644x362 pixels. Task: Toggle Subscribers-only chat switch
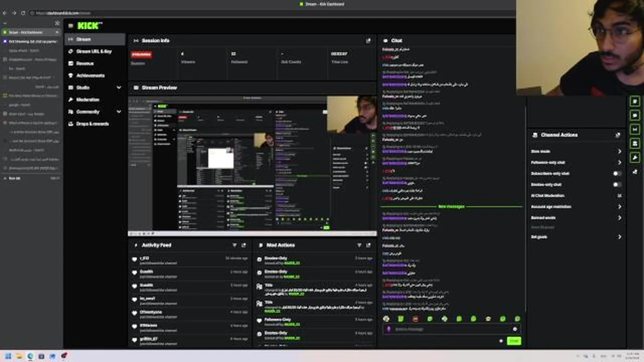click(x=617, y=173)
